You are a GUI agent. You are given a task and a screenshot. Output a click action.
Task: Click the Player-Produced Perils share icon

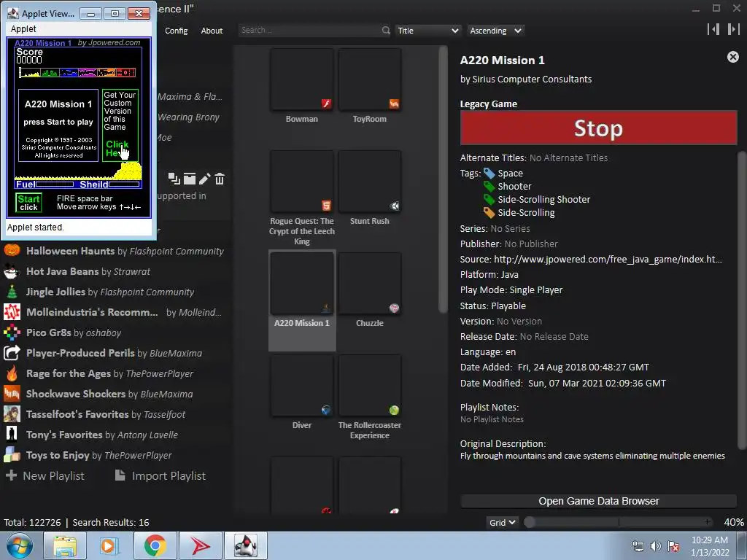click(x=12, y=353)
